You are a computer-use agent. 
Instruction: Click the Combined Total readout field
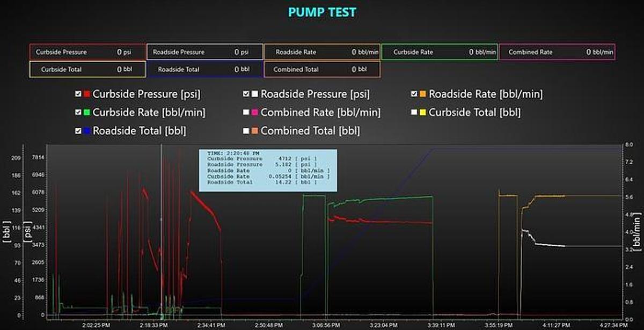pyautogui.click(x=322, y=69)
